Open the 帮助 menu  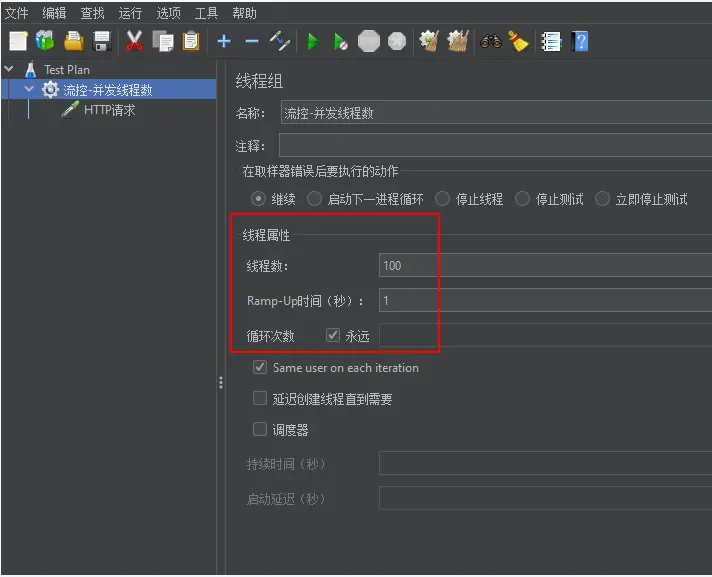coord(244,13)
